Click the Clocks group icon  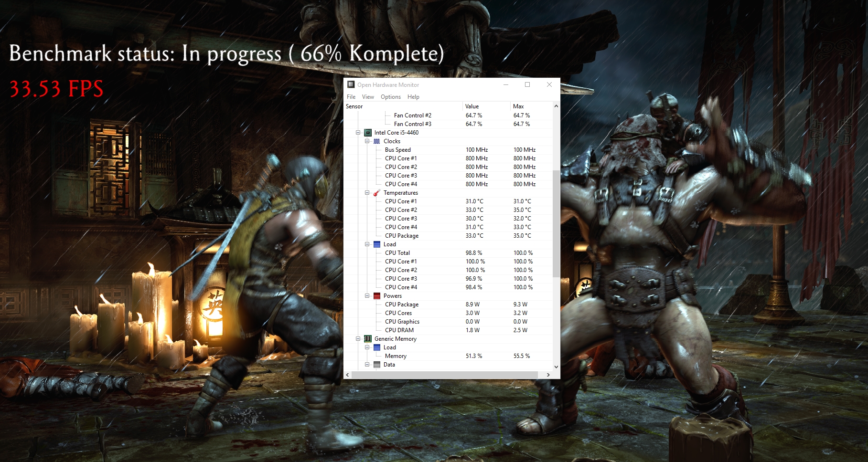coord(377,141)
